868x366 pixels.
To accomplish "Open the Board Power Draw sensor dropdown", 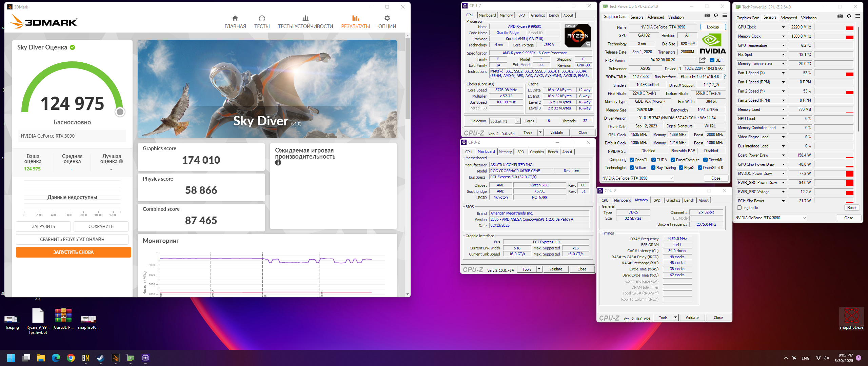I will click(783, 155).
